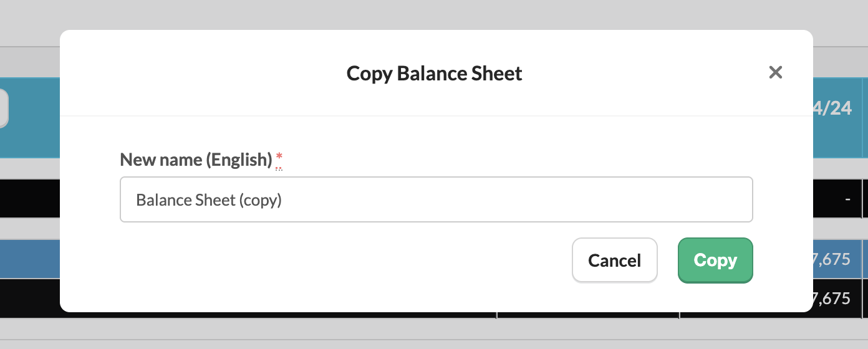This screenshot has width=868, height=349.
Task: Close the Copy Balance Sheet dialog
Action: pos(775,73)
